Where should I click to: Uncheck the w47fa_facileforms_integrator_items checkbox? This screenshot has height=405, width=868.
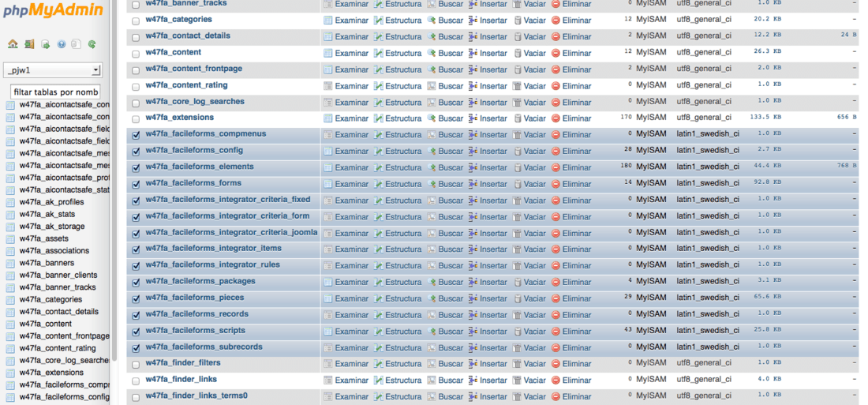coord(136,250)
